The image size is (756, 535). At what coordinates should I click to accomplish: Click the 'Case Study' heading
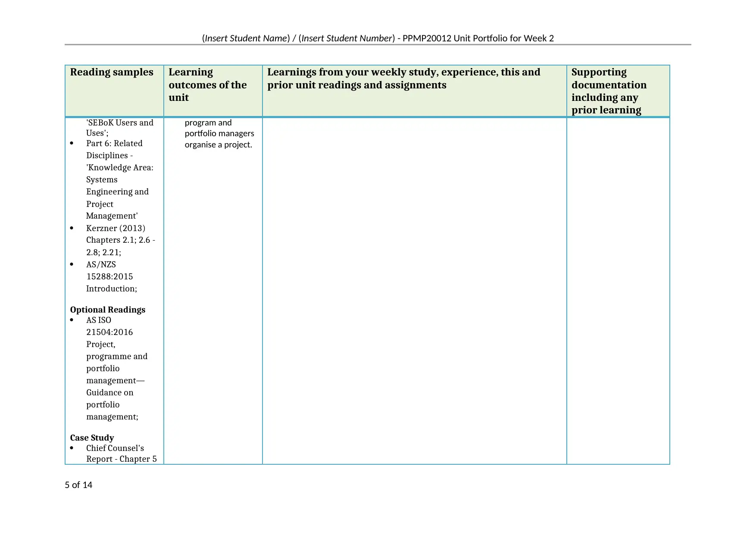coord(92,438)
